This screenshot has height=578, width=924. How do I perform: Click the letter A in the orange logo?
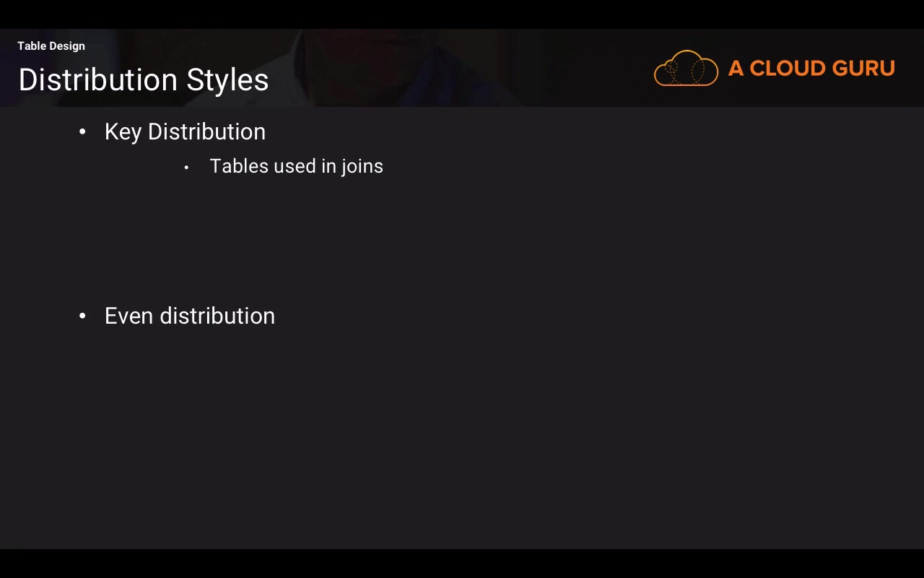click(736, 69)
